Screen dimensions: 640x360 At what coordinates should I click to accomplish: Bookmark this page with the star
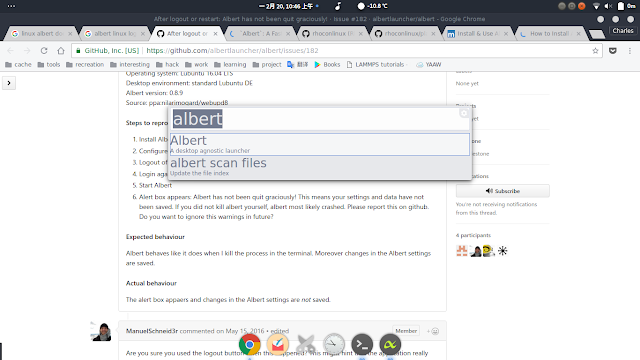(595, 51)
